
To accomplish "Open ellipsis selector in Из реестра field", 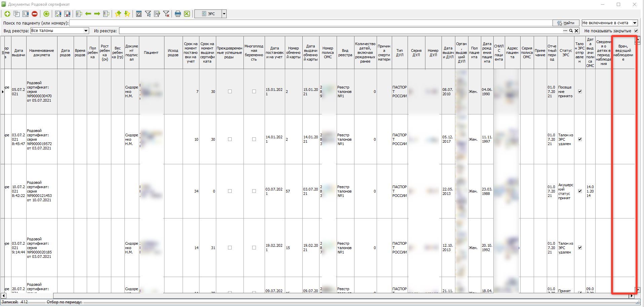I will coord(565,31).
